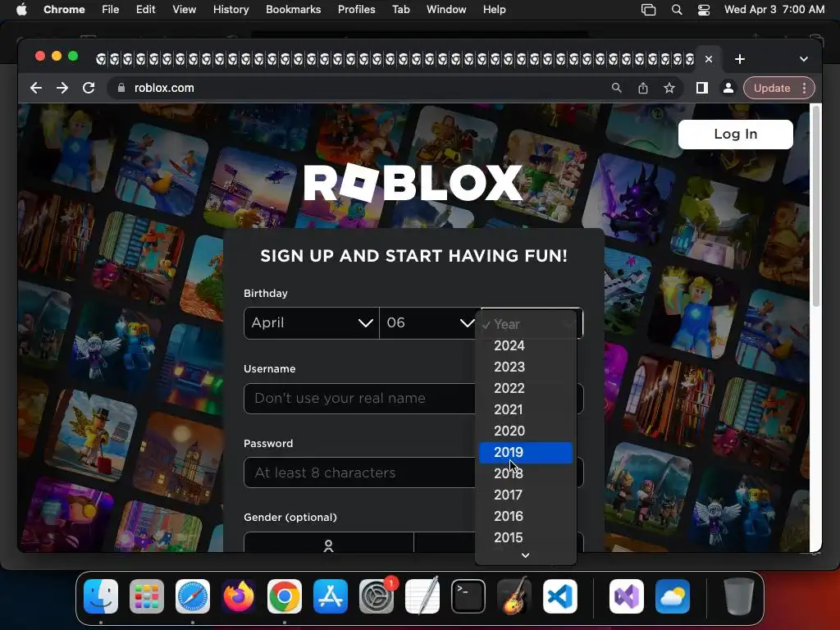
Task: Choose 2019 highlighted year option
Action: pos(526,453)
